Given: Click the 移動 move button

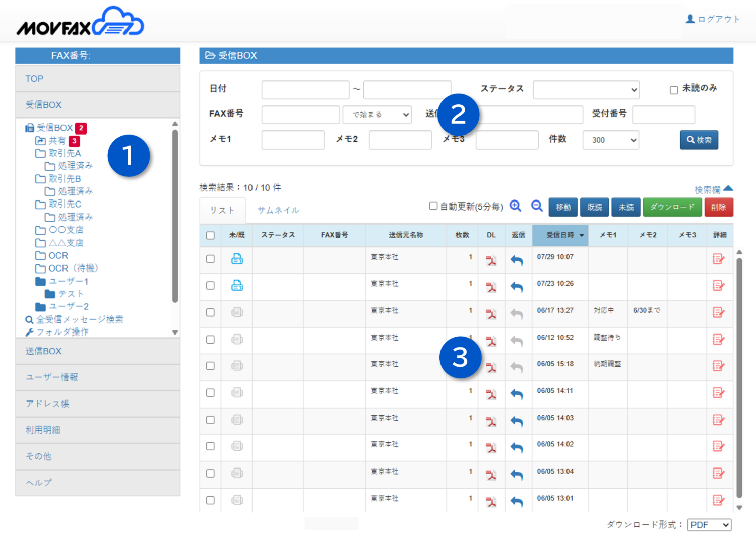Looking at the screenshot, I should (x=563, y=207).
